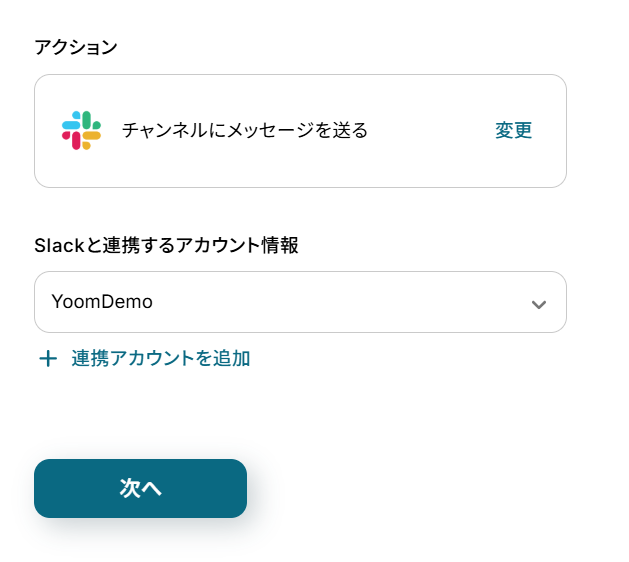The width and height of the screenshot is (629, 562).
Task: Select the YoomDemo text in the combo box
Action: click(102, 302)
